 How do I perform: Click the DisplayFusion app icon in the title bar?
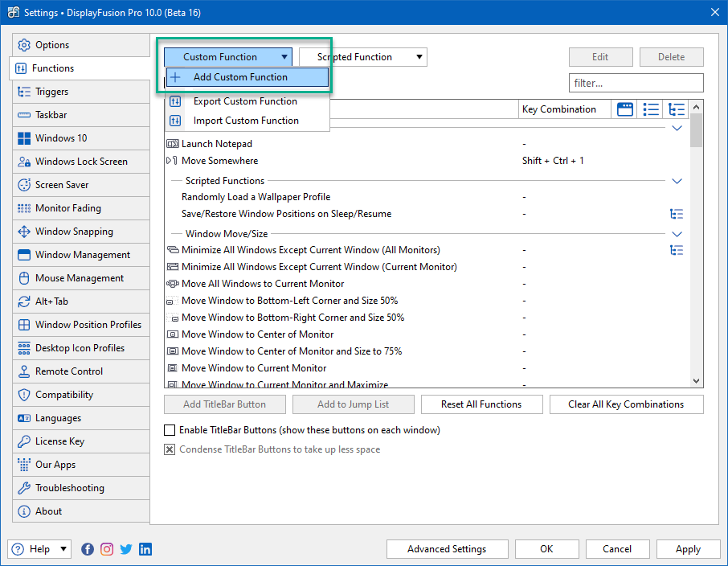14,13
